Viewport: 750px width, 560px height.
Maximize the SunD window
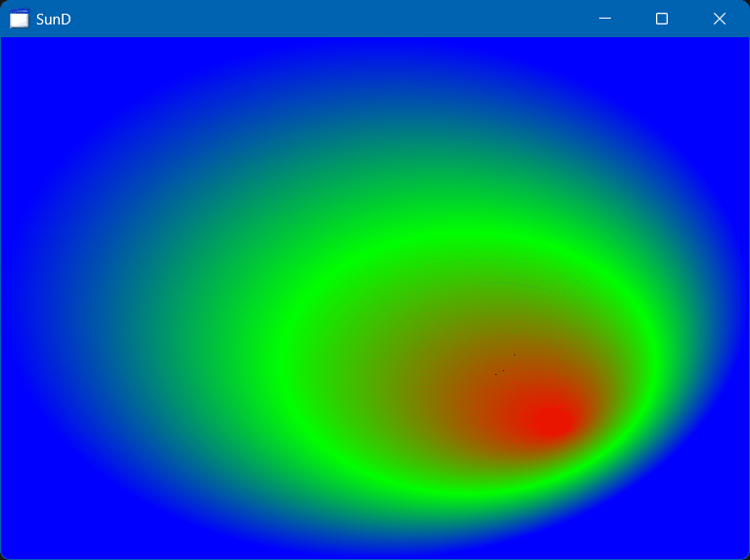pyautogui.click(x=662, y=19)
